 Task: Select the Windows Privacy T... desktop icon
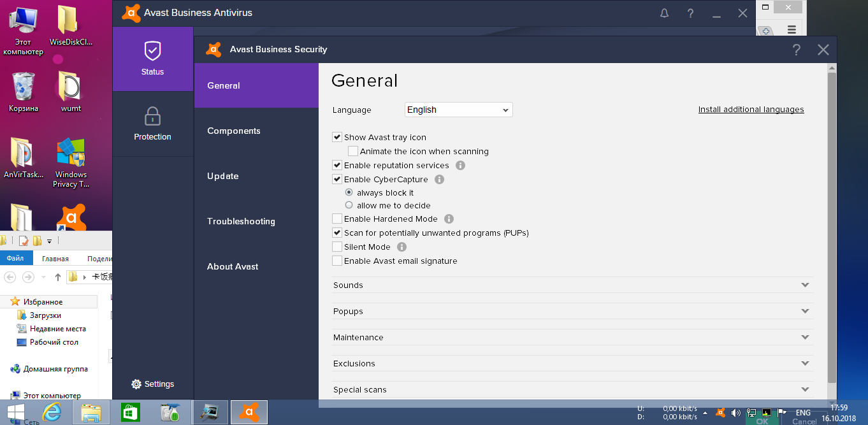(x=71, y=163)
